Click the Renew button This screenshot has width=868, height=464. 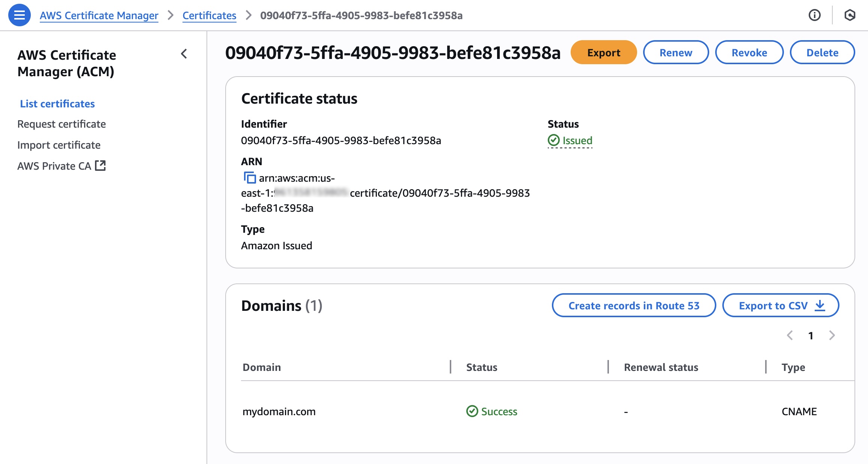click(x=676, y=53)
